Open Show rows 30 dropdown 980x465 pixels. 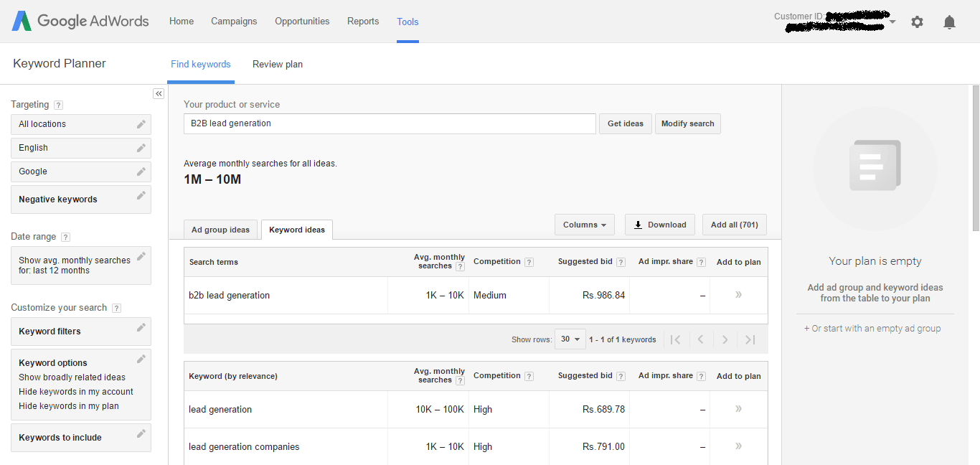570,339
